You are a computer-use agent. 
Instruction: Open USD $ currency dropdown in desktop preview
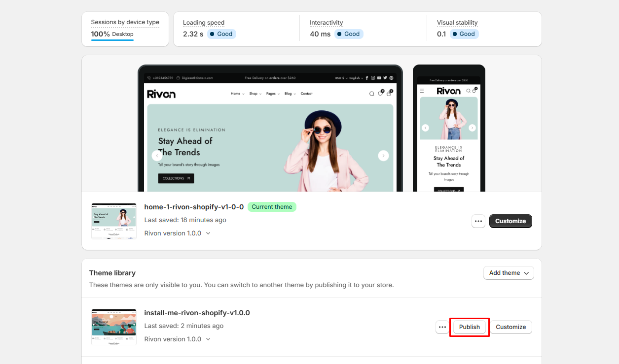pos(341,78)
